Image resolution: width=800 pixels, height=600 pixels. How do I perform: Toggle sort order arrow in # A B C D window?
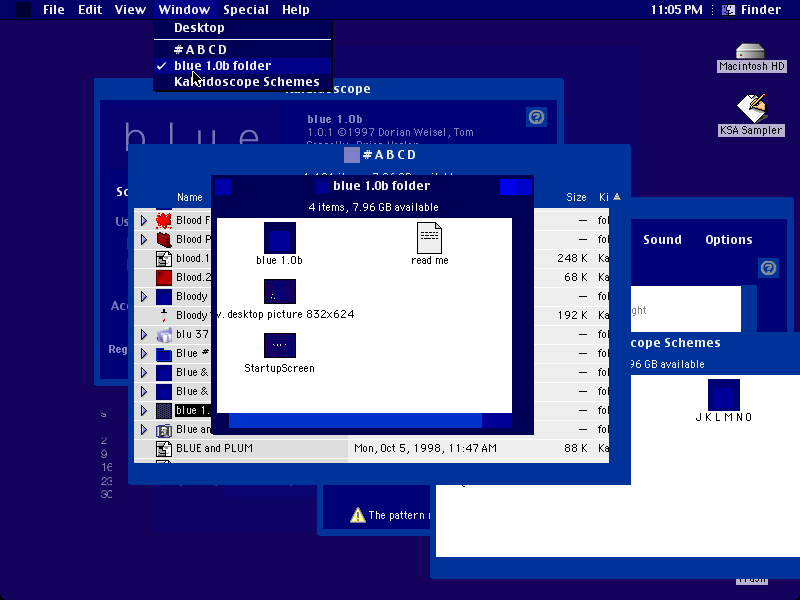(x=617, y=197)
